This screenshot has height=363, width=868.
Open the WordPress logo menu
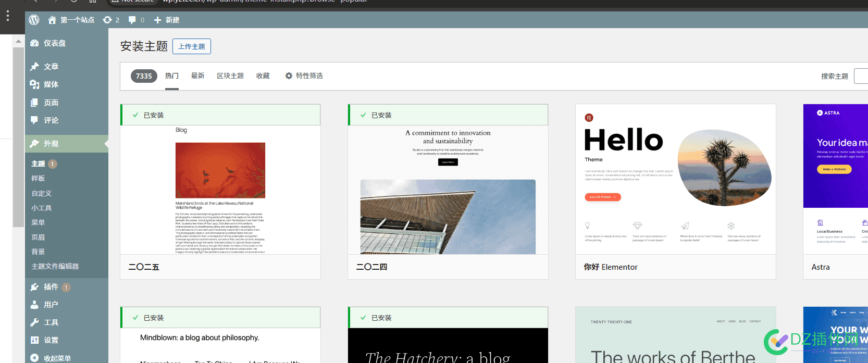click(34, 20)
